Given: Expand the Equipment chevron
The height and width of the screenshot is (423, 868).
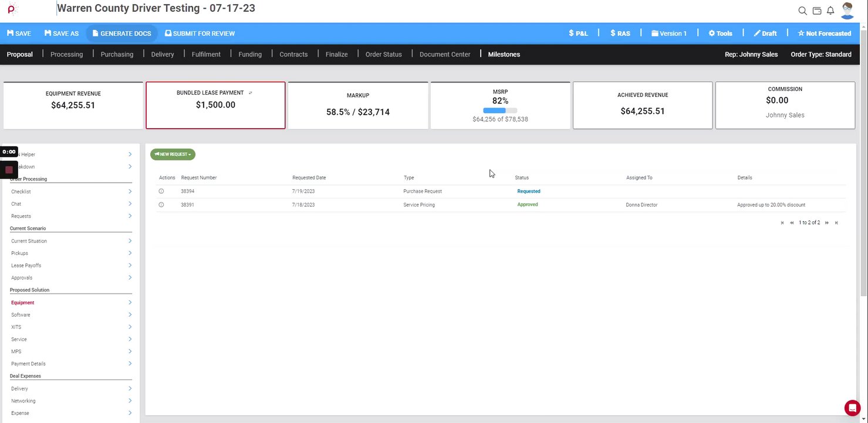Looking at the screenshot, I should tap(130, 303).
